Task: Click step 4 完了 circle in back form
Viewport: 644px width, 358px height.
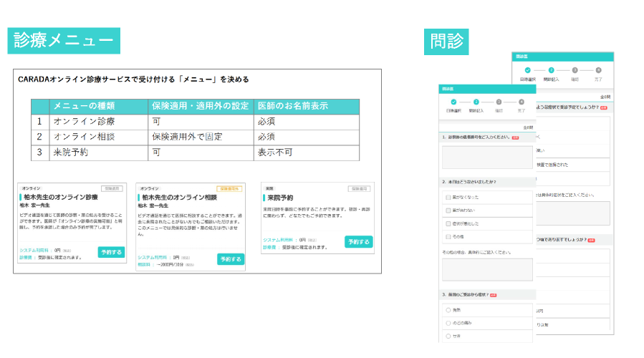Action: coord(599,70)
